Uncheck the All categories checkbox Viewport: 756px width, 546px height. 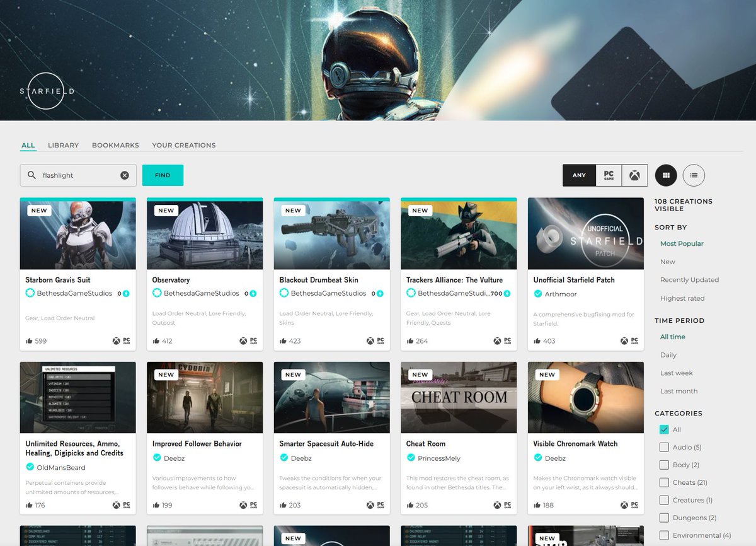664,429
